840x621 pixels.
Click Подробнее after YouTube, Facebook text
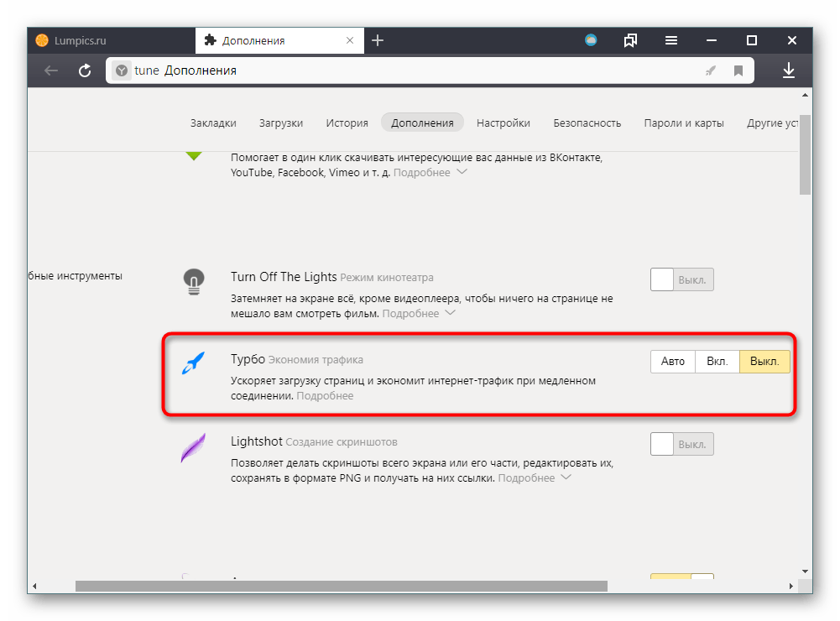coord(422,173)
